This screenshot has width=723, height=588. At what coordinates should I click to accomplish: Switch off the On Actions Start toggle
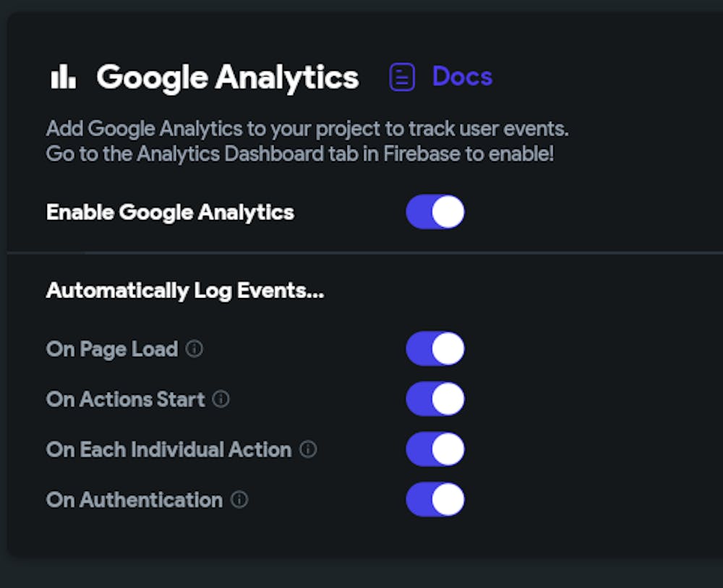435,399
